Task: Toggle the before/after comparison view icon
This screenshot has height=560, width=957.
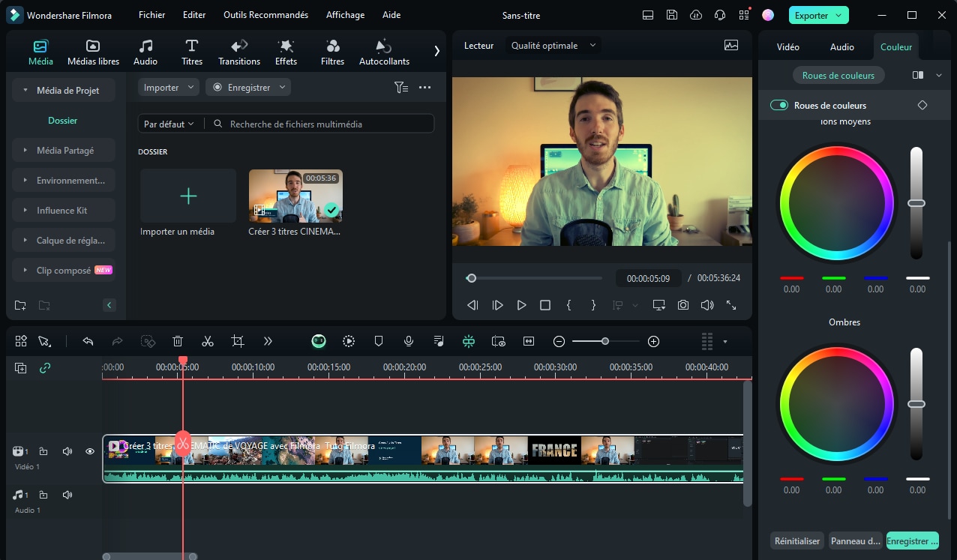Action: tap(917, 75)
